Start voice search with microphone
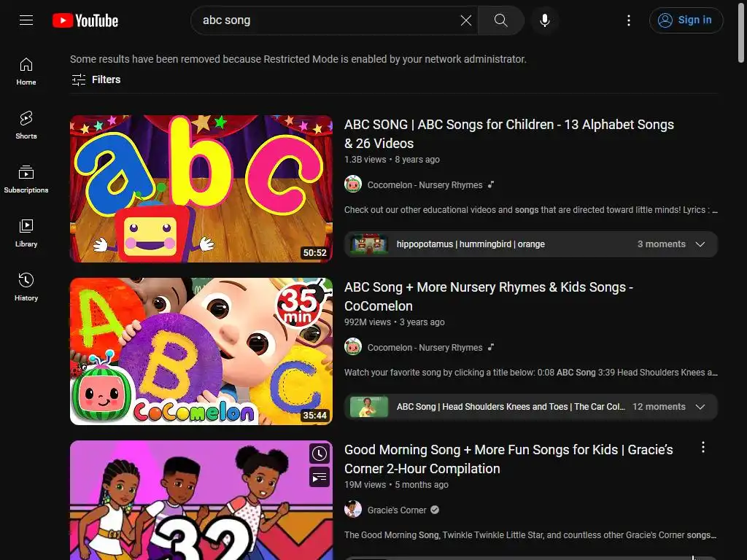The width and height of the screenshot is (747, 560). pos(545,20)
